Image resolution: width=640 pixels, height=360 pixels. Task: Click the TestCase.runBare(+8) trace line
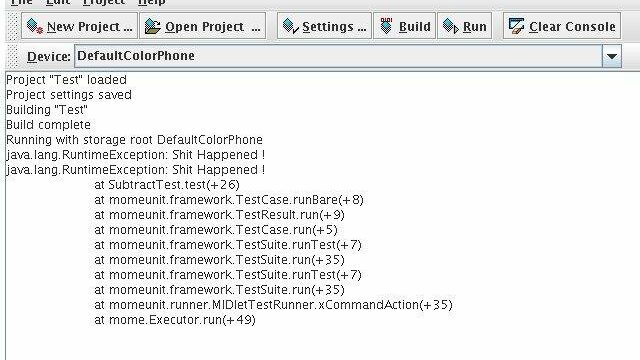pyautogui.click(x=229, y=200)
